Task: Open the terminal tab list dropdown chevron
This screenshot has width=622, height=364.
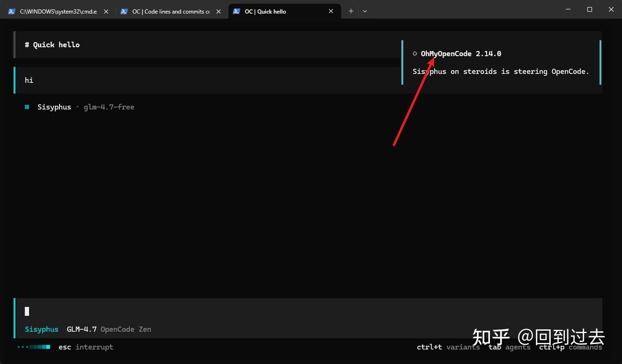Action: click(x=365, y=11)
